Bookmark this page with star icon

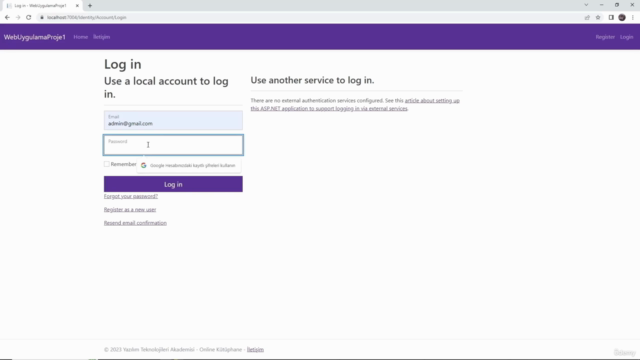click(x=598, y=18)
